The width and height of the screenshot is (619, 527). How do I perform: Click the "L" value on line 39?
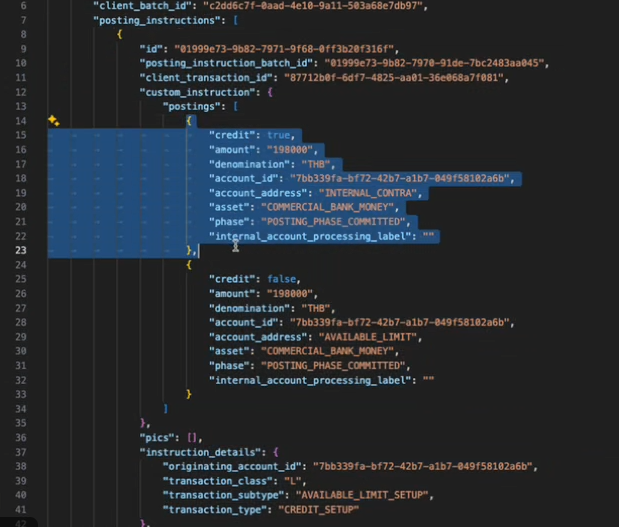[293, 481]
